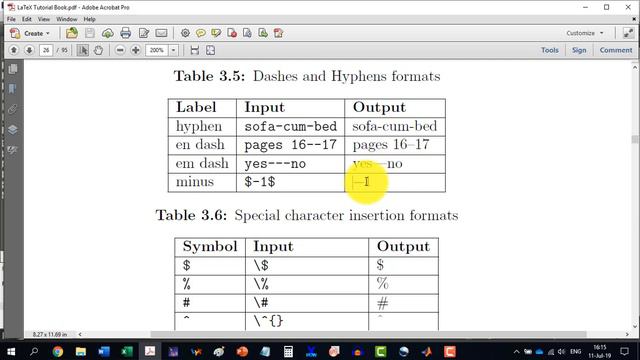Viewport: 640px width, 360px height.
Task: Toggle fit width scrolling mode
Action: pos(195,50)
